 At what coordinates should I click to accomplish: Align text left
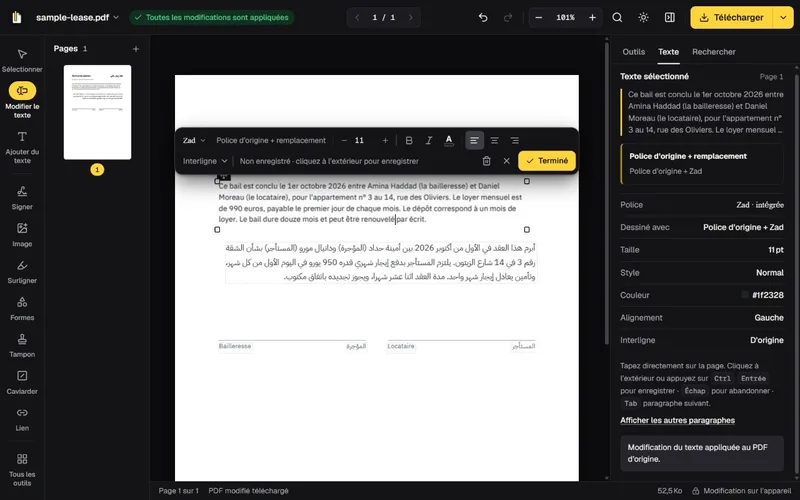click(474, 140)
